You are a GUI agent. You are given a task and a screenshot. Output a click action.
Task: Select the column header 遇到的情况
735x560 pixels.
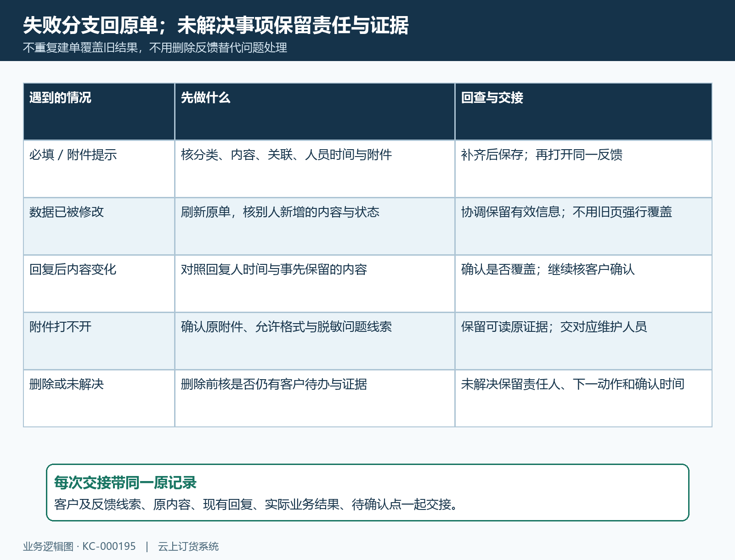[99, 112]
